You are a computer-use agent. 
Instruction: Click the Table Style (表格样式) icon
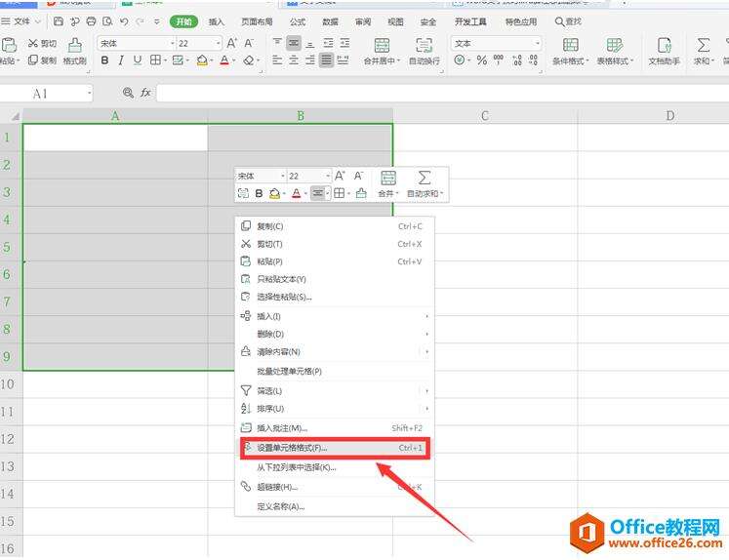[614, 45]
